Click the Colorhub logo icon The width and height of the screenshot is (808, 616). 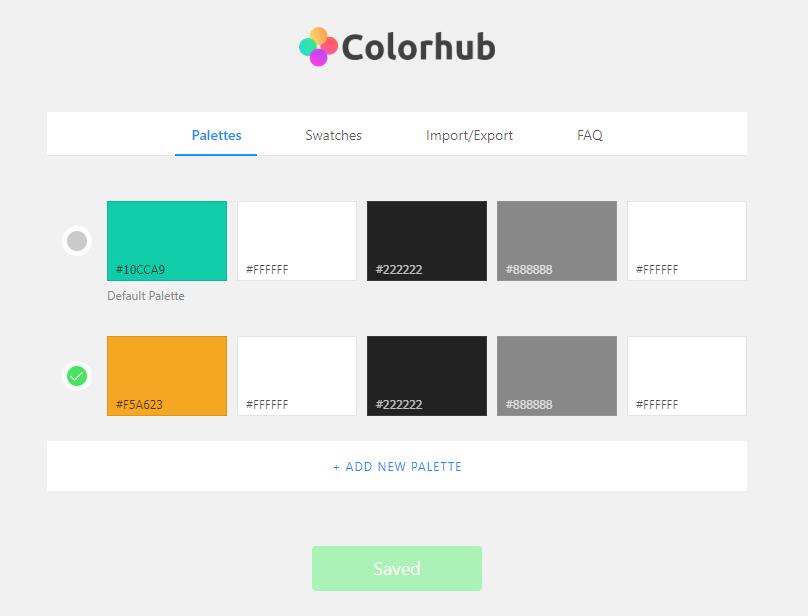[318, 47]
